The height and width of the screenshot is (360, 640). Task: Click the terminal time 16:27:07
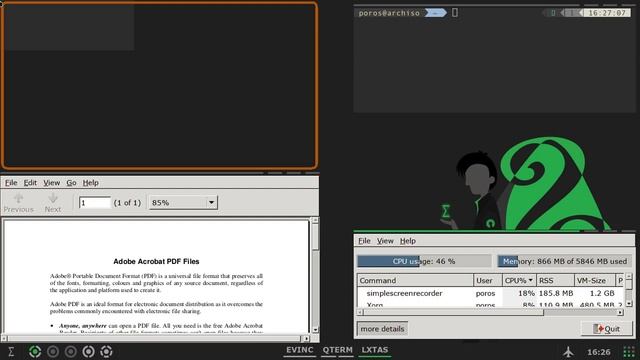607,13
